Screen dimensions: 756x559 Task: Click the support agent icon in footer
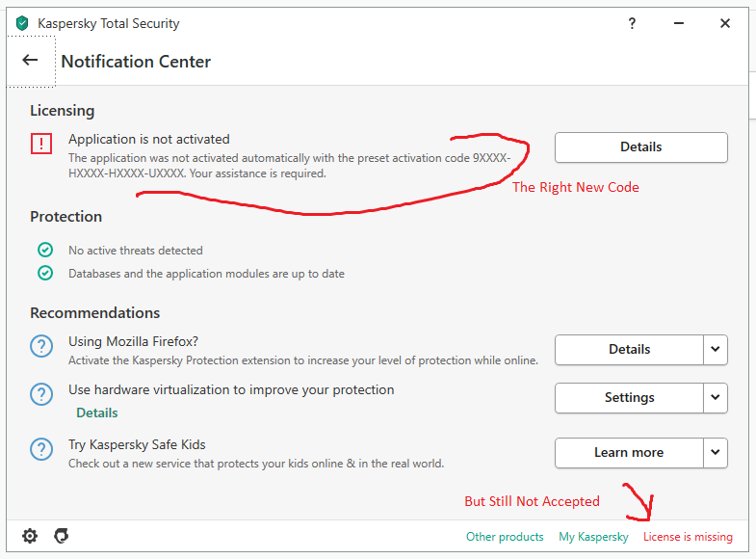[61, 536]
